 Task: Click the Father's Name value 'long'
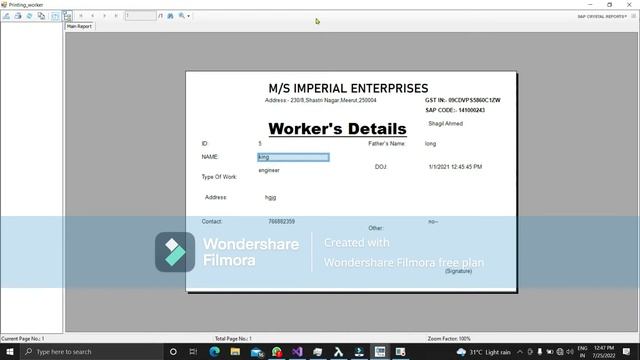click(430, 144)
